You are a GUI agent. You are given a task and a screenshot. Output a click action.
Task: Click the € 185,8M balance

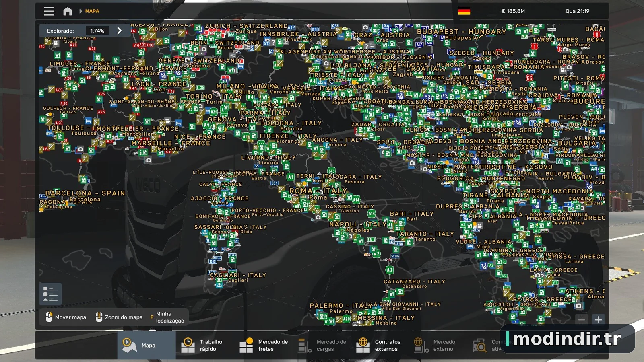(513, 11)
